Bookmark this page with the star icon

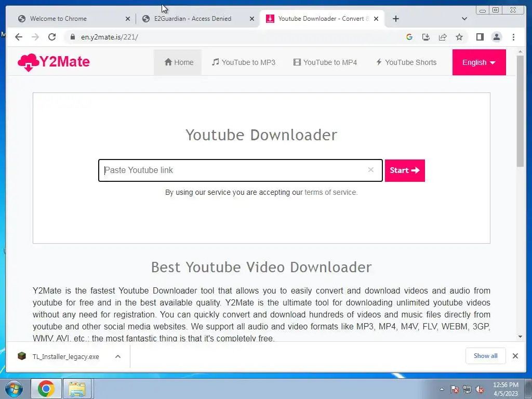point(459,37)
